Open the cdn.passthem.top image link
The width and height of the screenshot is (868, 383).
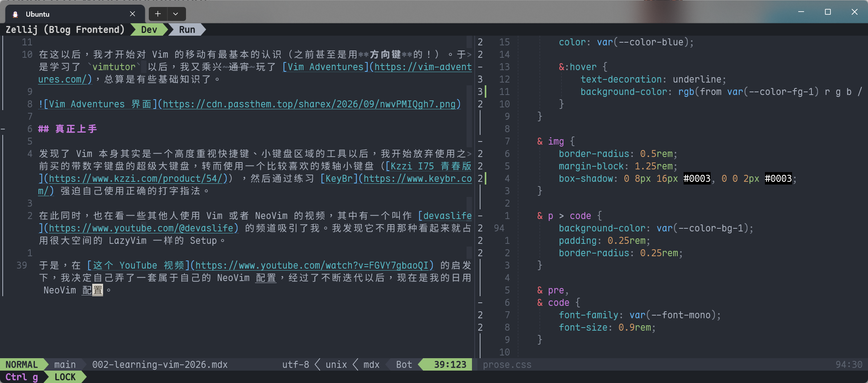click(309, 104)
